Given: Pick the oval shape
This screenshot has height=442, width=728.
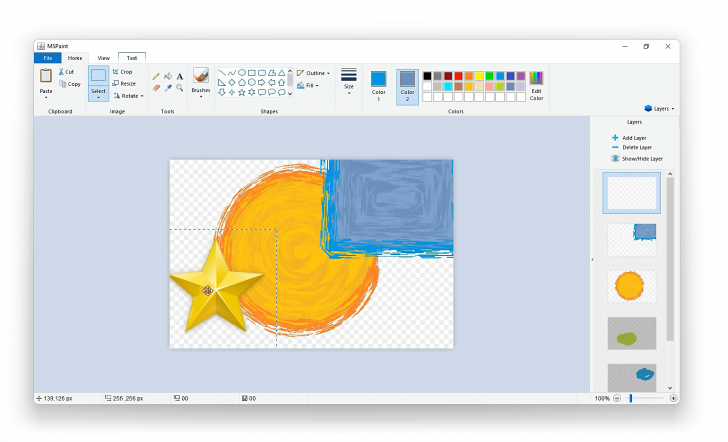Looking at the screenshot, I should pos(242,73).
